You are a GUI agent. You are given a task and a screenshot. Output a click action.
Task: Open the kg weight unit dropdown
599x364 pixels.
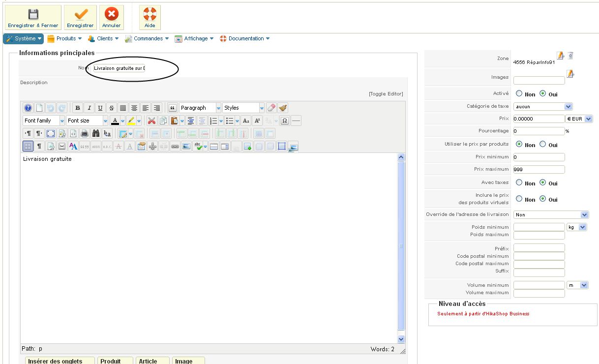576,227
